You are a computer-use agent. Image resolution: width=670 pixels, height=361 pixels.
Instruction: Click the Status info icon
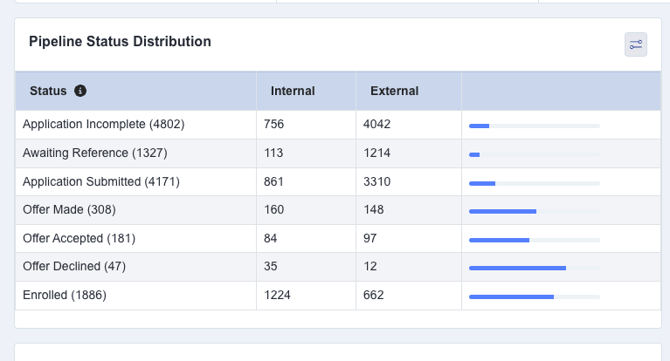click(80, 91)
